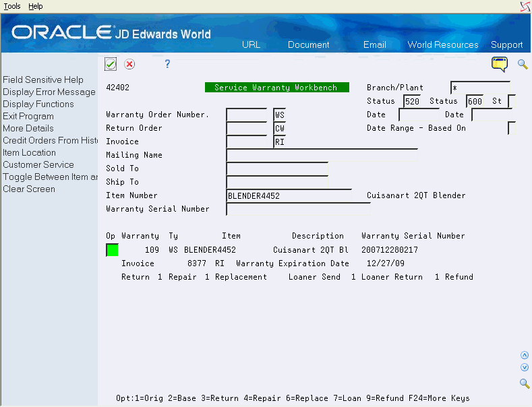
Task: Click the Service Warranty Workbench title
Action: coord(277,88)
